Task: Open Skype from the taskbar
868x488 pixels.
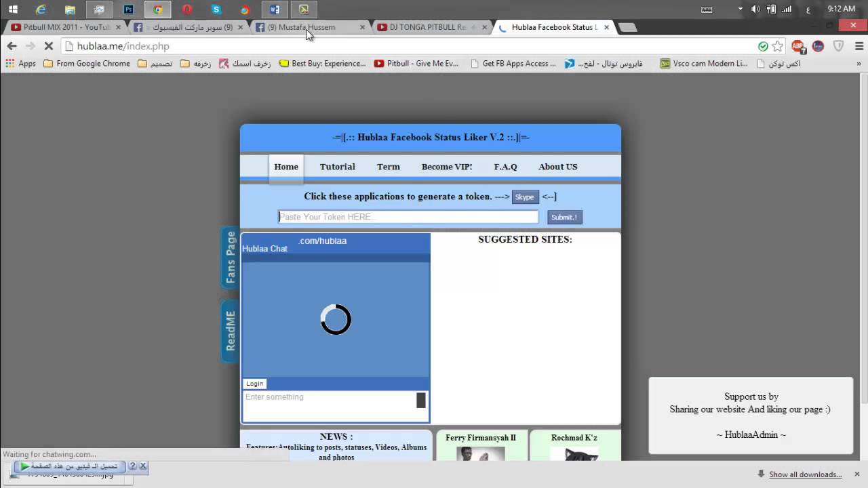Action: pyautogui.click(x=216, y=9)
